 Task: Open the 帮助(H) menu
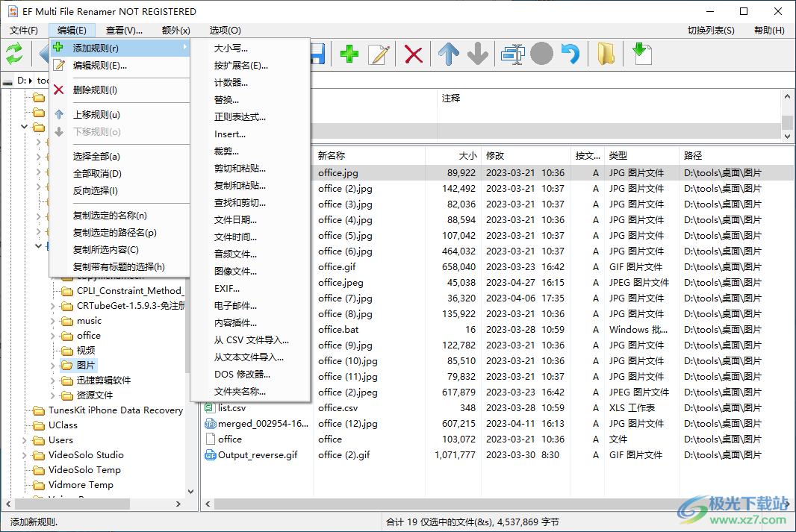[x=769, y=31]
